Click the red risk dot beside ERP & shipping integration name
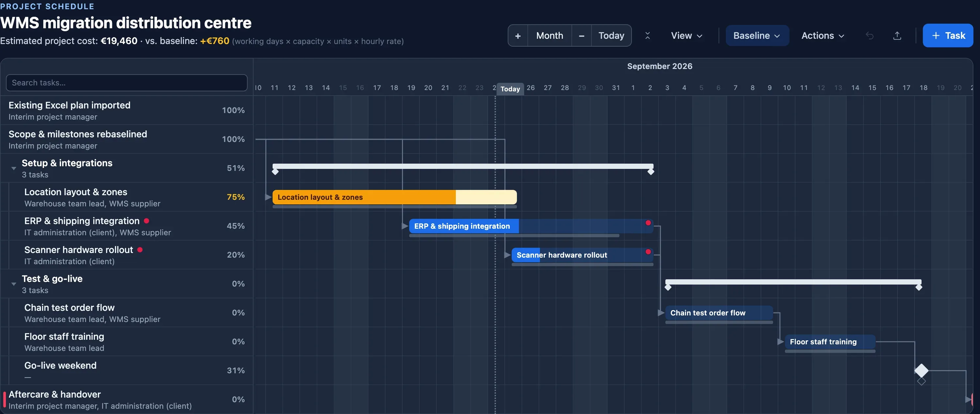 [146, 221]
